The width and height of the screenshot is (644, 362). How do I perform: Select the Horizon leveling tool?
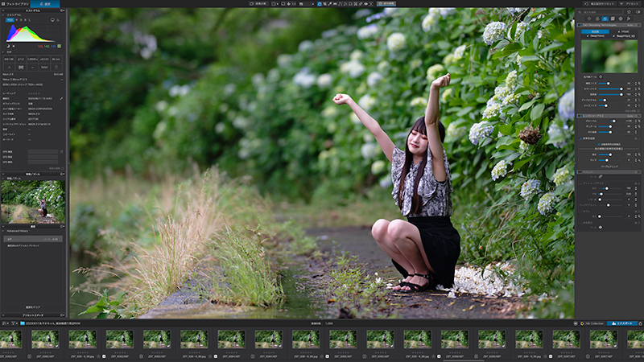pos(335,4)
